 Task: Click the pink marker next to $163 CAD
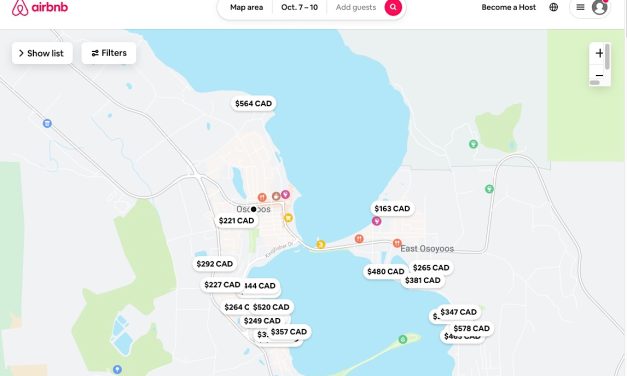(x=376, y=221)
